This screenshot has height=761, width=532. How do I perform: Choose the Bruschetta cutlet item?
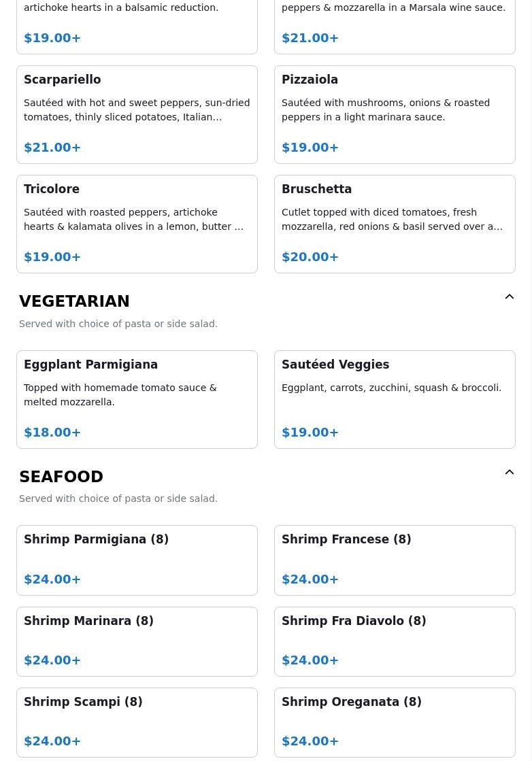[395, 224]
